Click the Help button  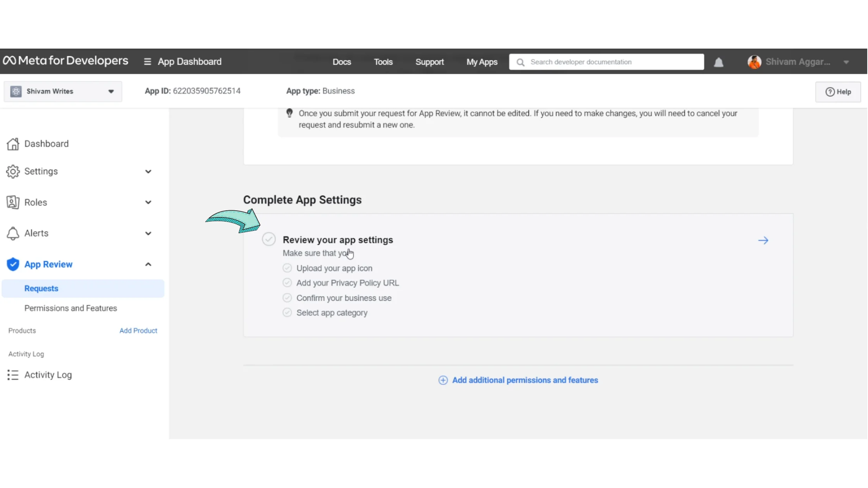838,92
